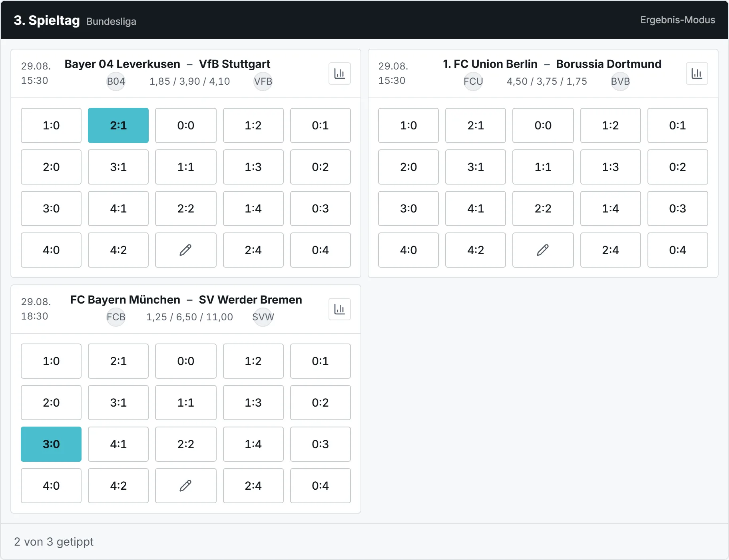Pick 2:0 for Leverkusen vs Stuttgart

pyautogui.click(x=51, y=167)
